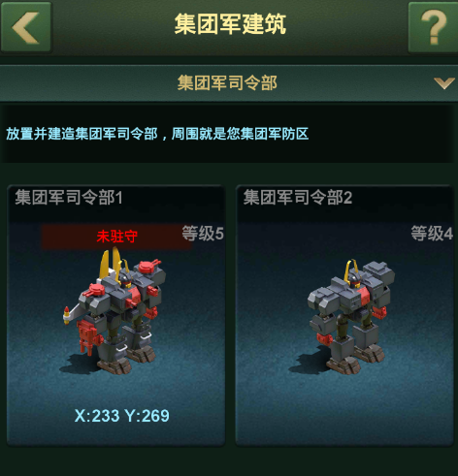Click the missile launcher on mech 1
This screenshot has width=458, height=476.
pos(75,314)
